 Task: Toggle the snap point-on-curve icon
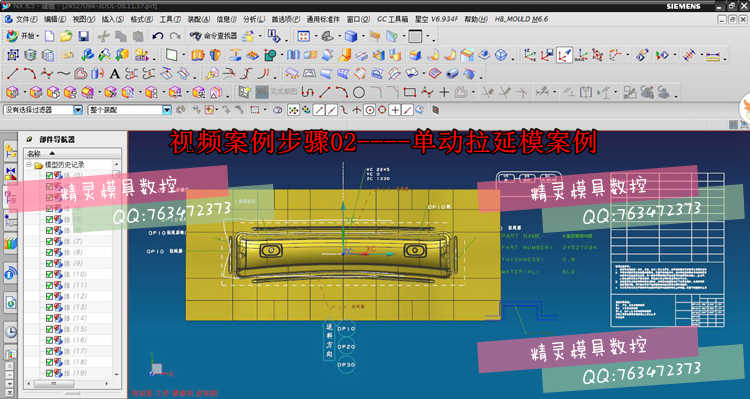click(407, 110)
